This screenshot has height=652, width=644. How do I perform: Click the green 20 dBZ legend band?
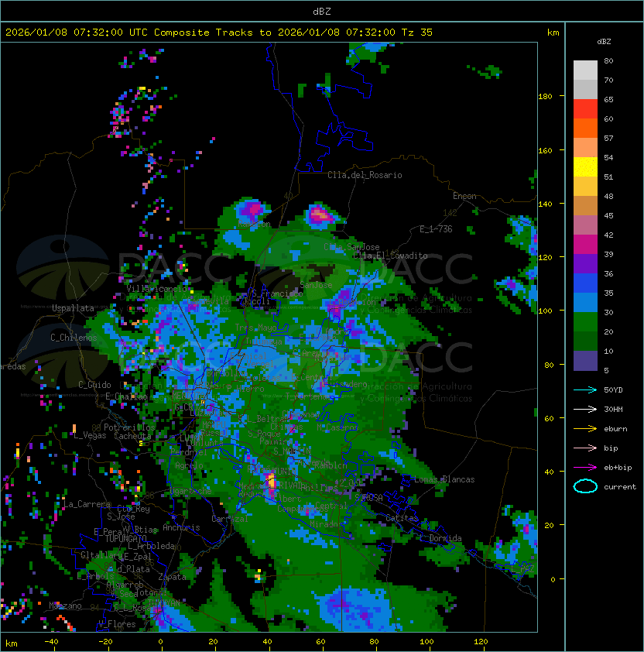tap(585, 322)
